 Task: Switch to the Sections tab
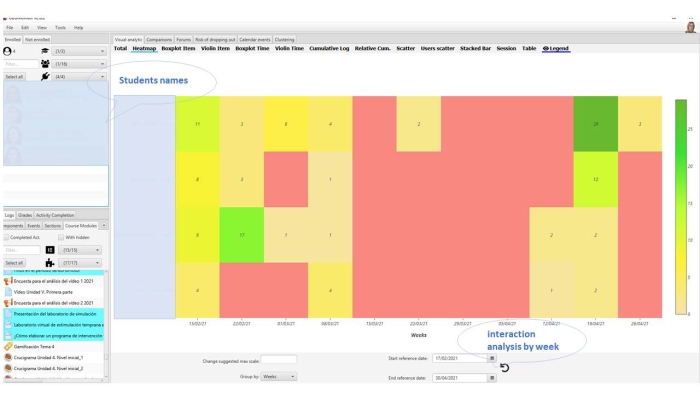click(x=52, y=226)
